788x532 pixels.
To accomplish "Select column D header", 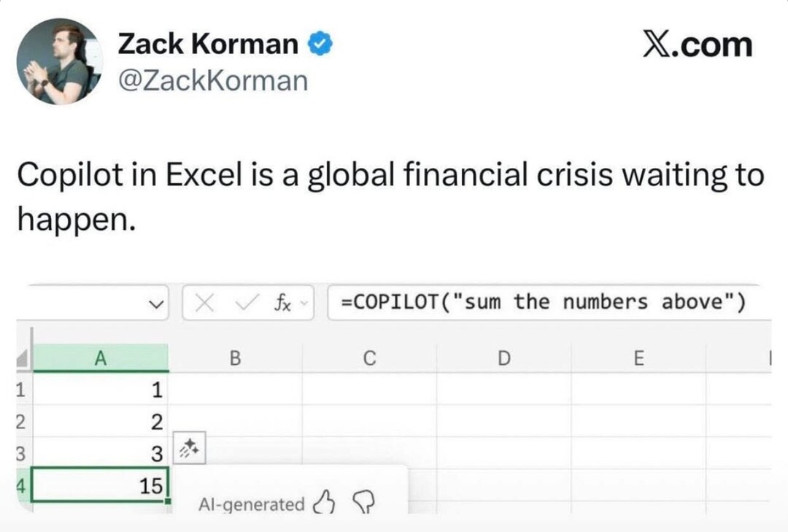I will point(503,358).
